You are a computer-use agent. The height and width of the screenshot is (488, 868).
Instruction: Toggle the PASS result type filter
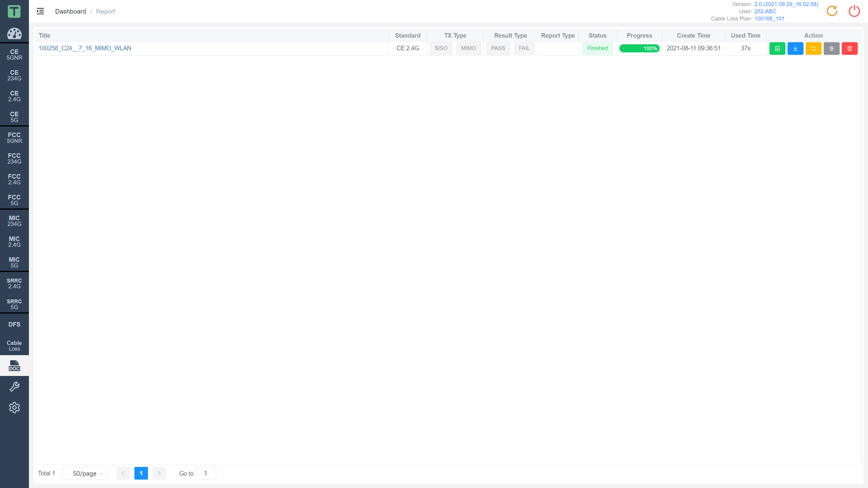[498, 48]
